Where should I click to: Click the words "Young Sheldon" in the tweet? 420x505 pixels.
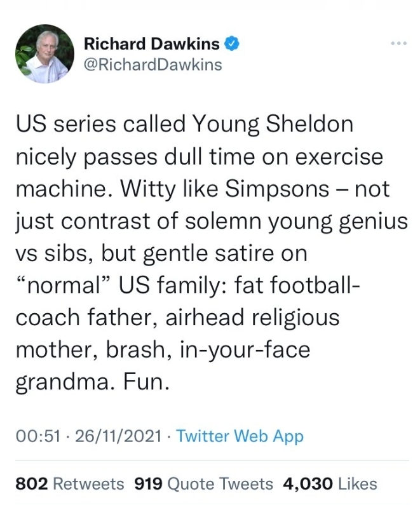point(273,125)
